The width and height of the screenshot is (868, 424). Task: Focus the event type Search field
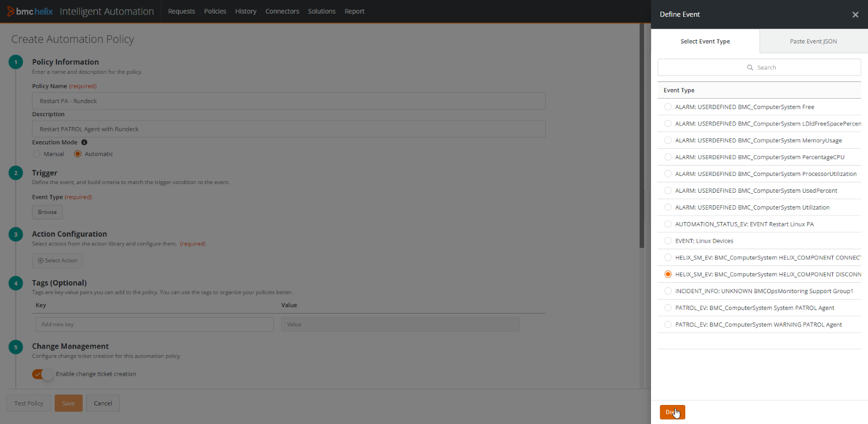759,67
